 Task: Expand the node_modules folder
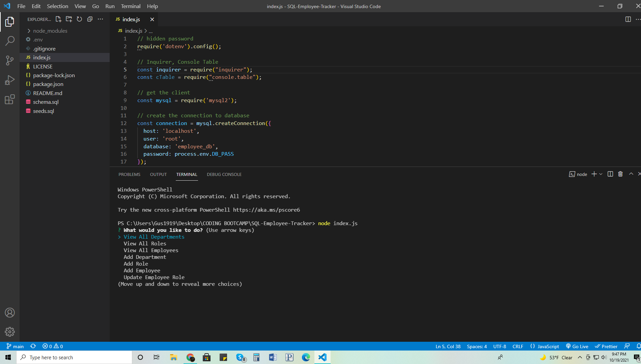(49, 31)
